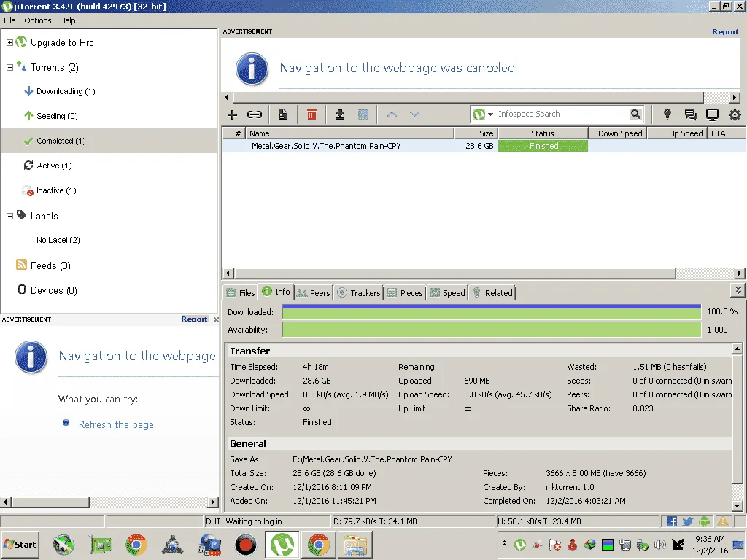
Task: Click the Android status bar icon
Action: point(704,521)
